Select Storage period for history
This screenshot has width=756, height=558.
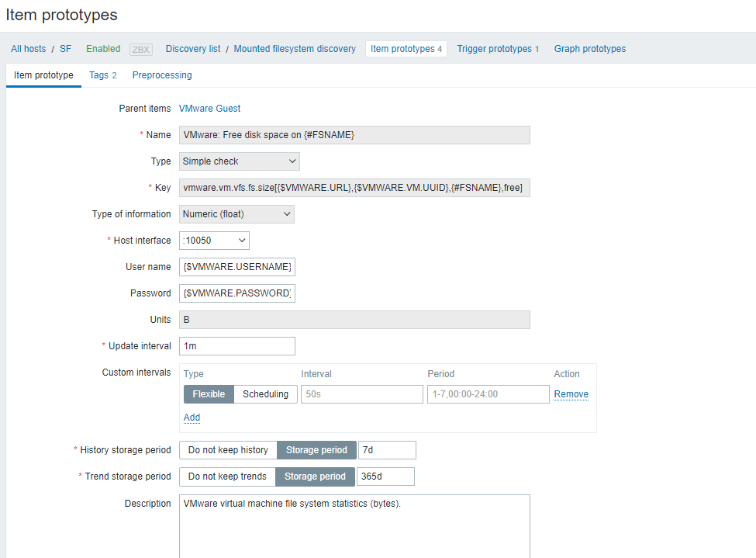coord(316,450)
